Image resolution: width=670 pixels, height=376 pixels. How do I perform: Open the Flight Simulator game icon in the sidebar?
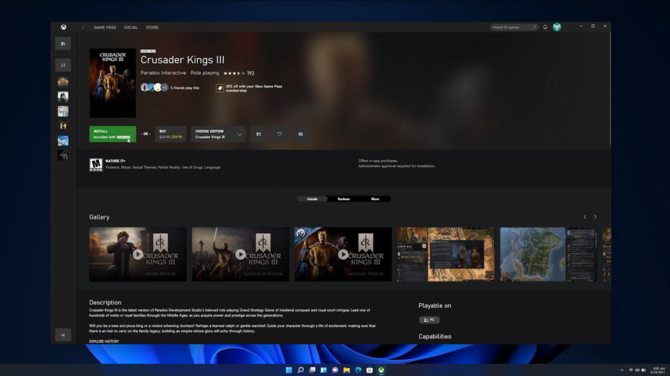coord(63,141)
